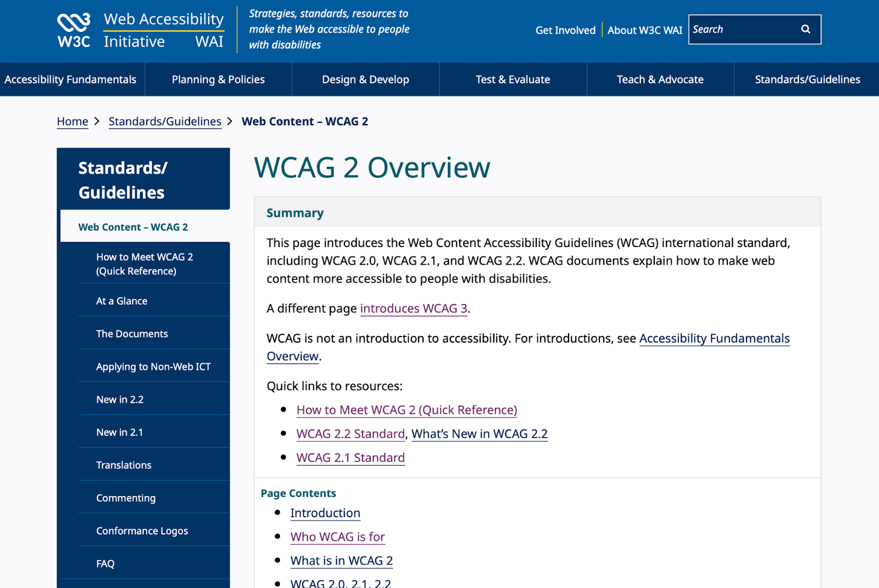879x588 pixels.
Task: Open Conformance Logos sidebar item
Action: pos(154,531)
